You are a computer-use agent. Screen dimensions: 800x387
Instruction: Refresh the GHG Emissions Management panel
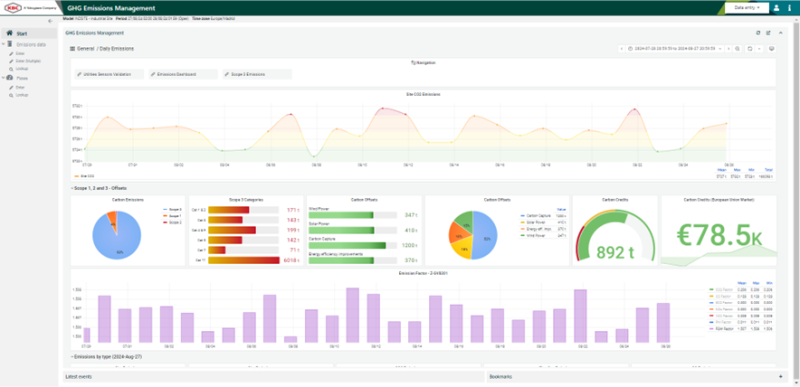(758, 33)
